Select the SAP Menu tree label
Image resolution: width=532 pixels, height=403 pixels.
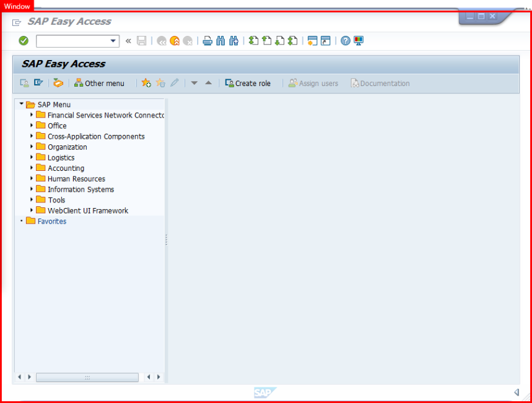(54, 105)
